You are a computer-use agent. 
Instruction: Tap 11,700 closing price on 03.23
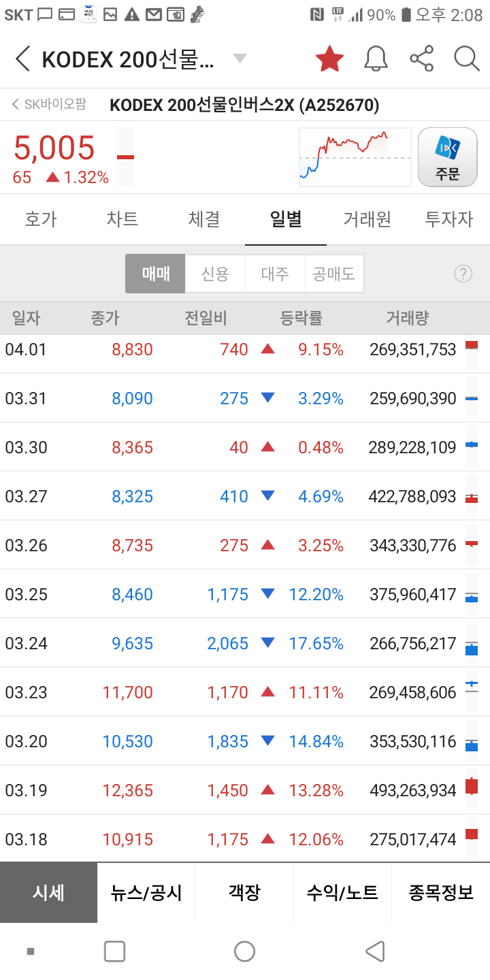click(128, 693)
